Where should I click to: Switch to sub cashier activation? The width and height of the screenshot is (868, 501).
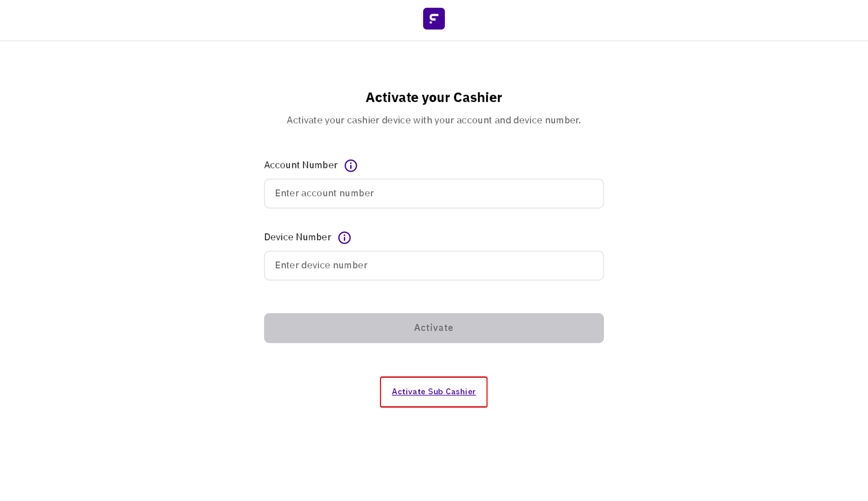tap(433, 392)
